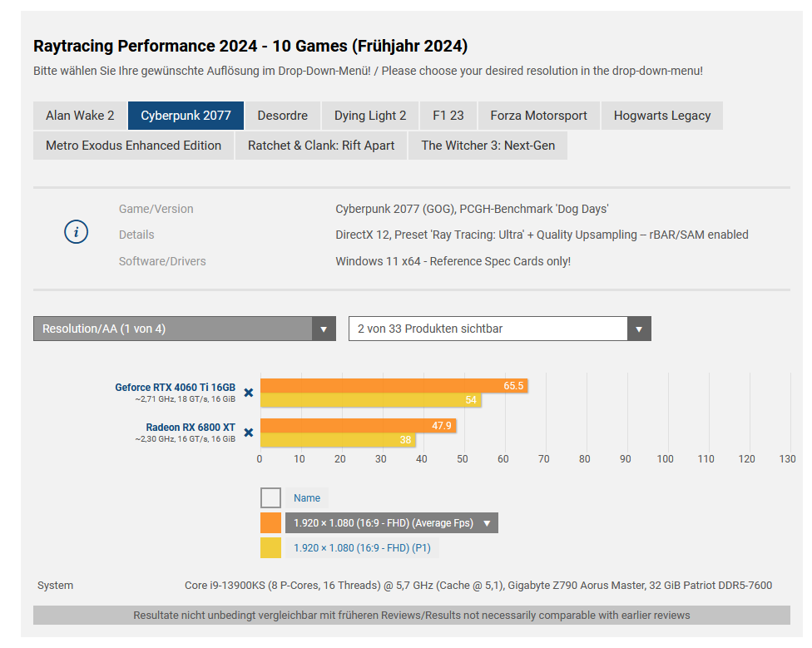The width and height of the screenshot is (812, 648).
Task: Click the Geforce RTX 4060 Ti 16GB link
Action: (x=175, y=387)
